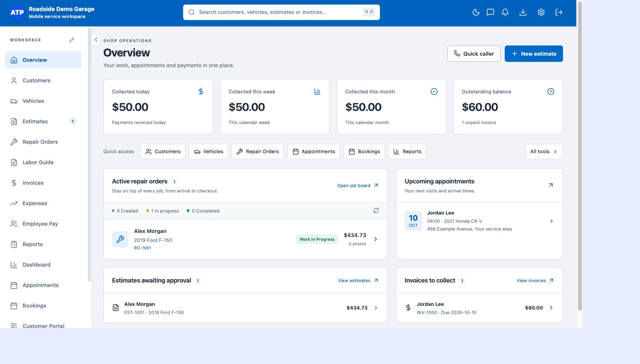The image size is (640, 364).
Task: Go to Customers in sidebar
Action: [43, 80]
